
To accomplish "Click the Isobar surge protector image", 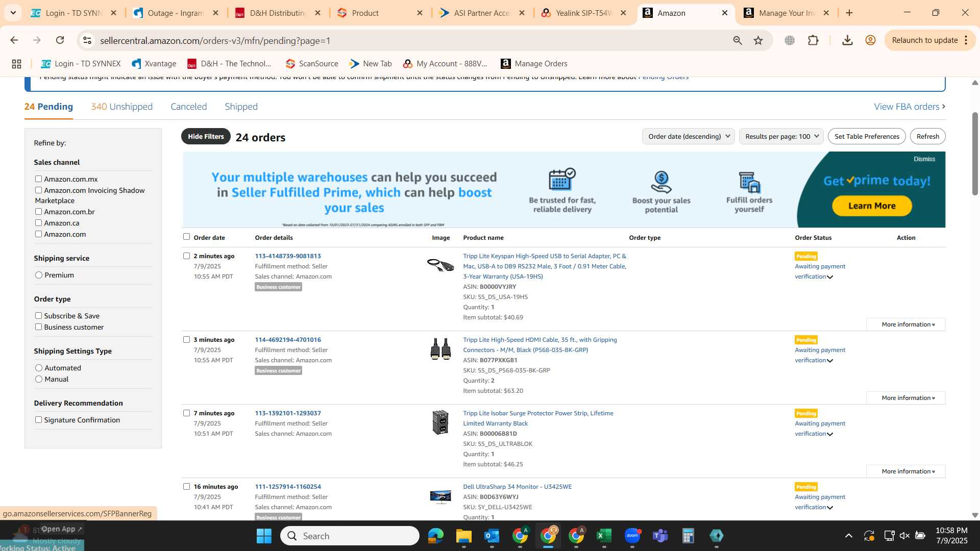I will 440,422.
